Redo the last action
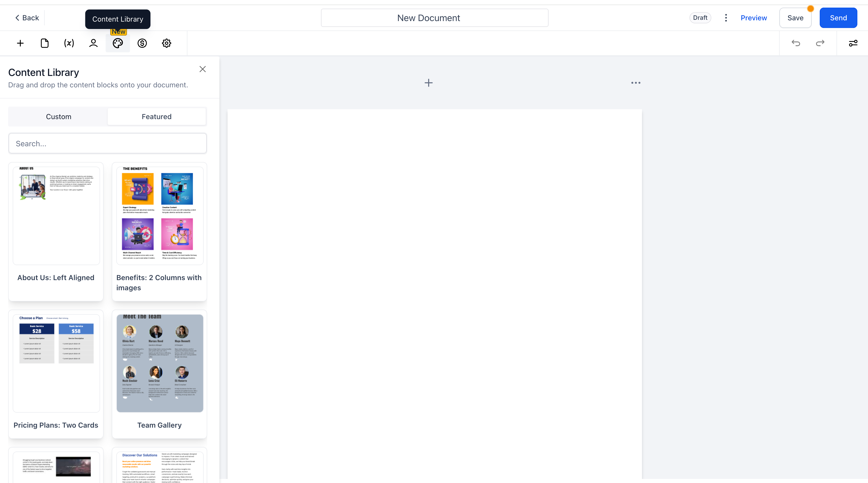This screenshot has height=483, width=868. pos(820,43)
